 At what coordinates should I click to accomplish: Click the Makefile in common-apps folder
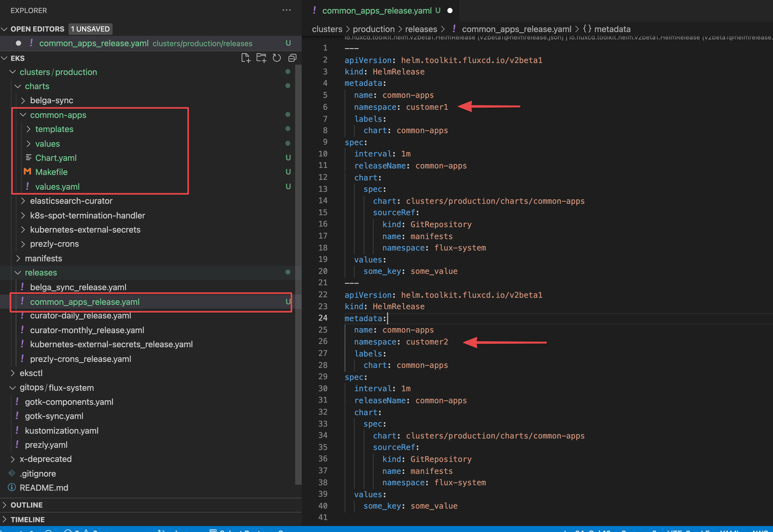click(x=51, y=172)
